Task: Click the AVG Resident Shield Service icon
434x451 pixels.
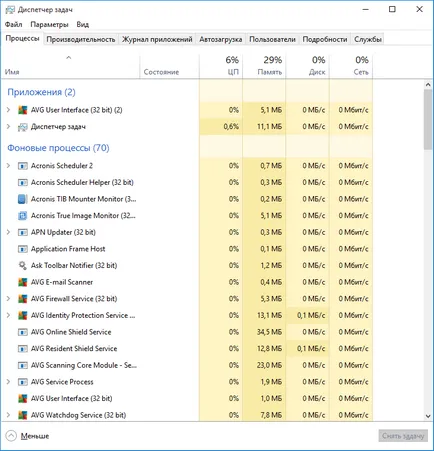Action: tap(22, 349)
